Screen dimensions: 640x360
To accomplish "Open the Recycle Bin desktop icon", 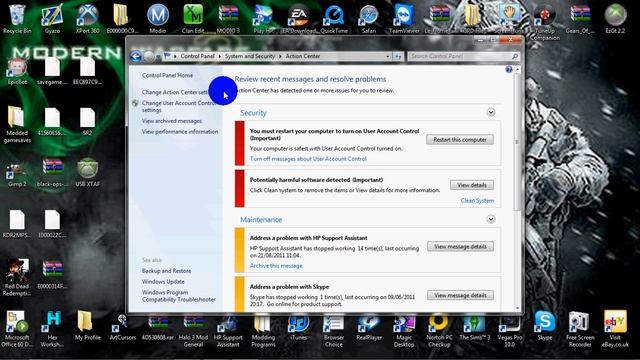I will coord(17,18).
